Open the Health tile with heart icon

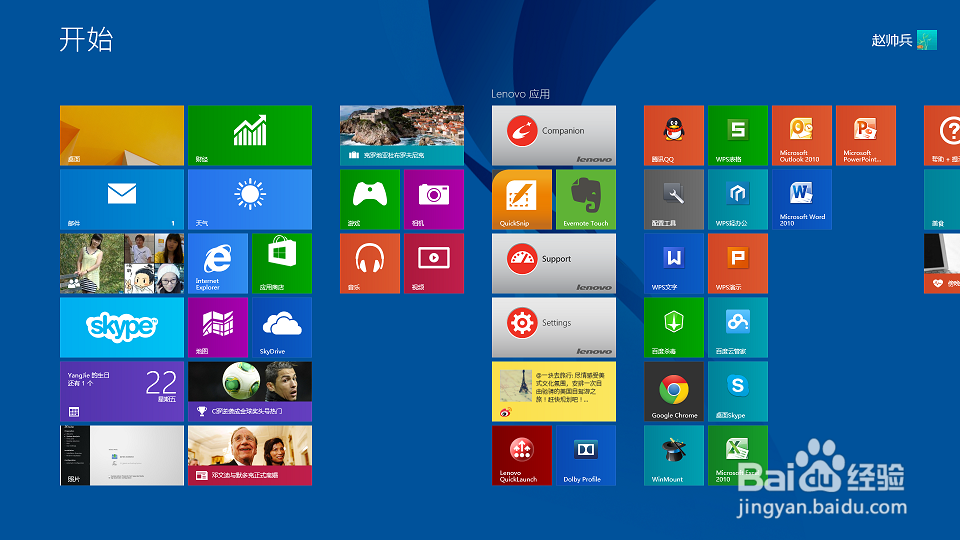(942, 263)
